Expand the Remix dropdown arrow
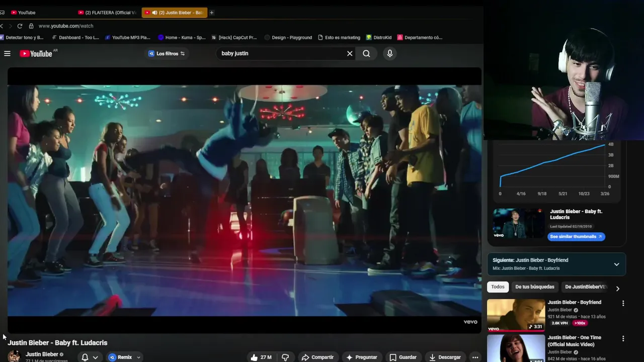644x362 pixels. tap(138, 357)
